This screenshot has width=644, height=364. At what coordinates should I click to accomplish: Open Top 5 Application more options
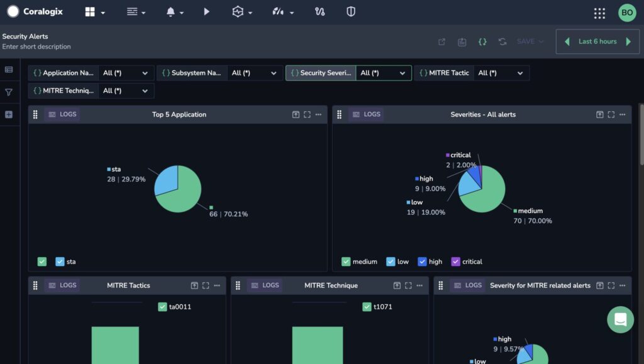click(x=318, y=114)
